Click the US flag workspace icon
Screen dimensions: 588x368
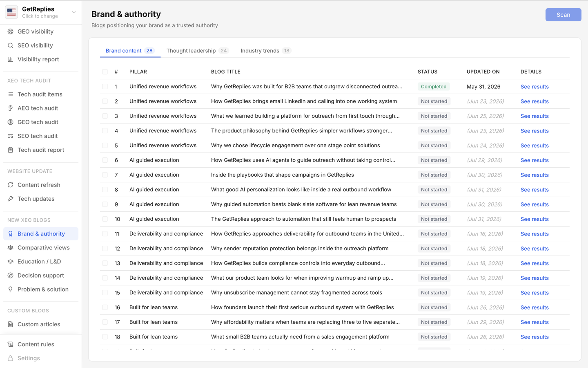pos(11,12)
